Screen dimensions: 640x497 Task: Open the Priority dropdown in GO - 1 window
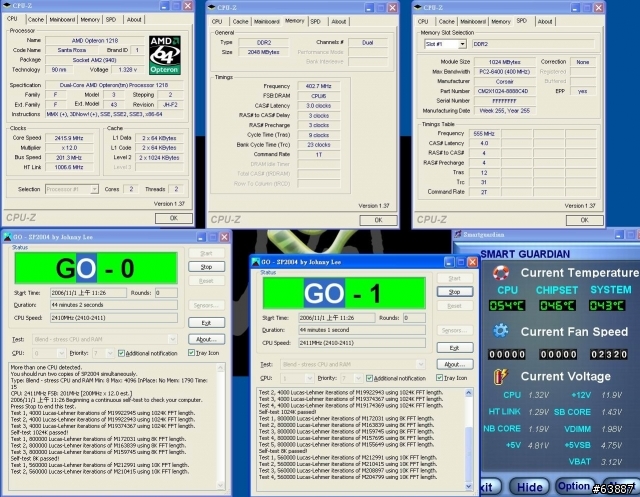[358, 378]
